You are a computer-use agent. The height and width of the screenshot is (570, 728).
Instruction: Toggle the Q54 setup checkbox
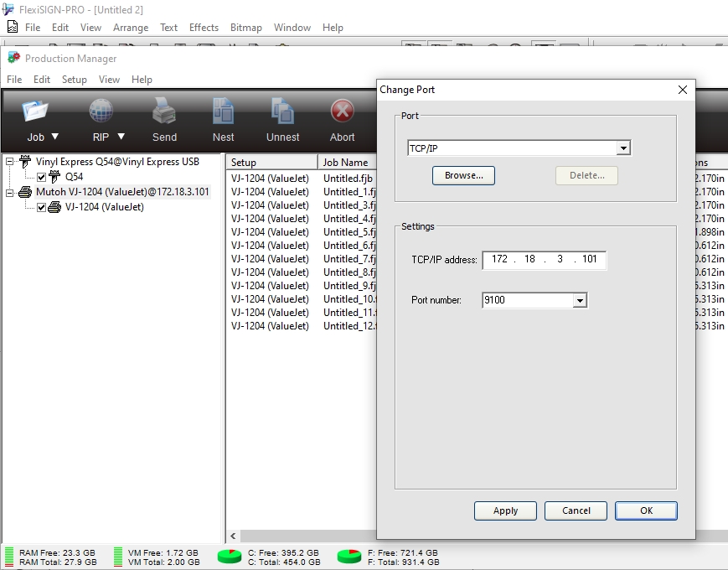[x=41, y=177]
